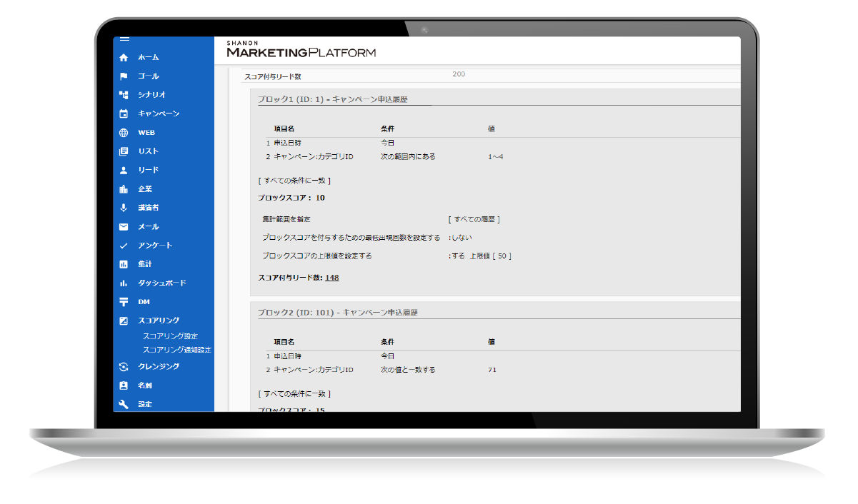Click the リスト list icon
This screenshot has height=504, width=858.
click(x=124, y=151)
